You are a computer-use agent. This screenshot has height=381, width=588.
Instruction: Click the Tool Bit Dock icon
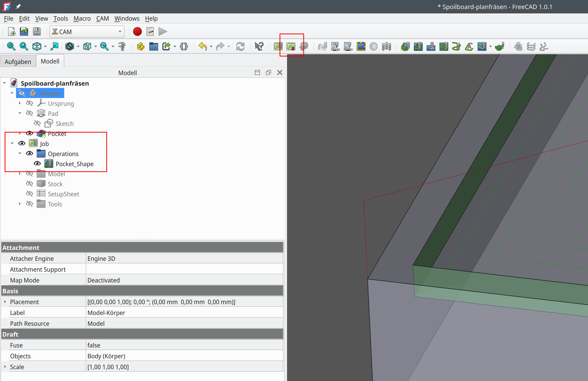point(387,47)
